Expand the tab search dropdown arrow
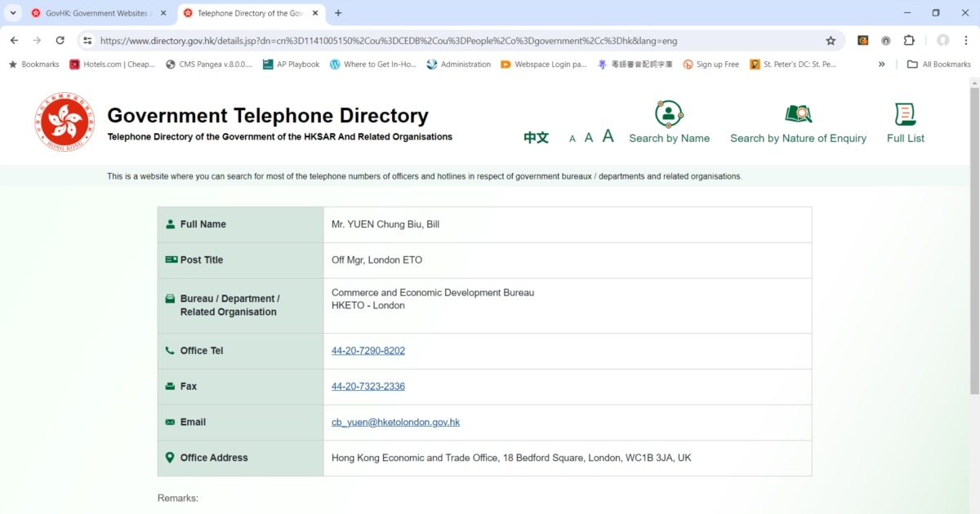The height and width of the screenshot is (514, 980). pyautogui.click(x=13, y=13)
